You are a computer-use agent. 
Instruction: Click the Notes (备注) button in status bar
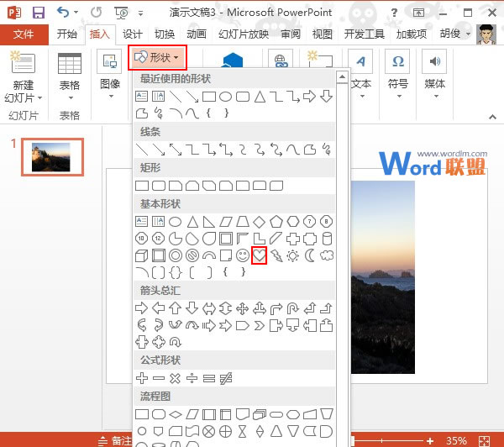tap(115, 440)
